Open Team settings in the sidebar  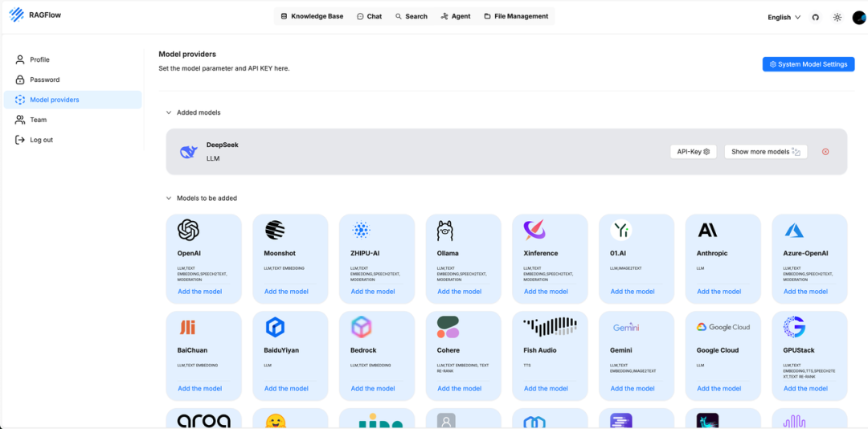click(72, 120)
